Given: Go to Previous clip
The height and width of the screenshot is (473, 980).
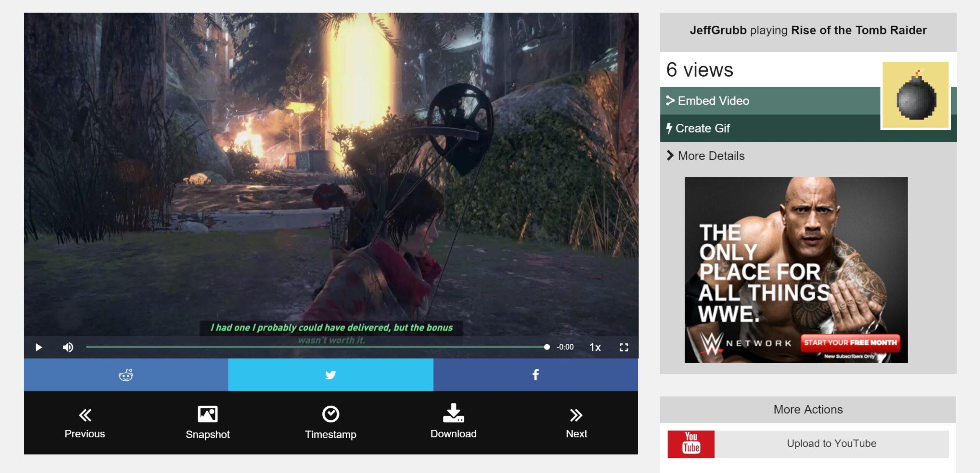Looking at the screenshot, I should 85,423.
